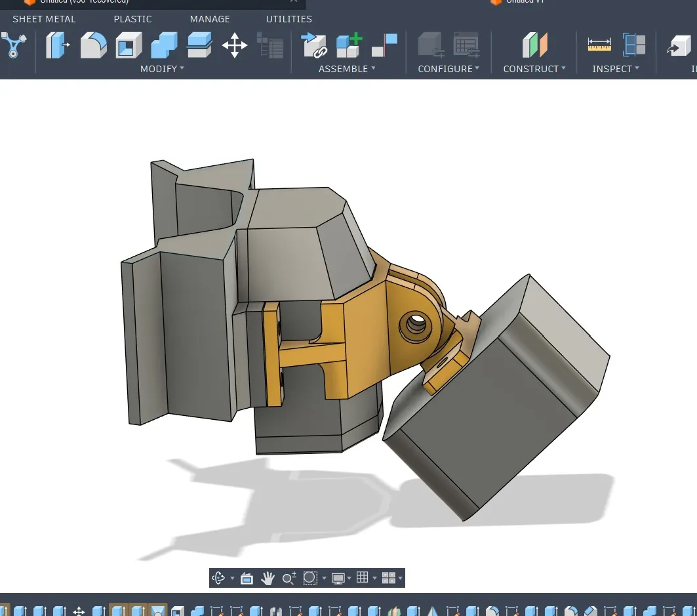Image resolution: width=697 pixels, height=616 pixels.
Task: Switch to the PLASTIC tab
Action: pos(132,19)
